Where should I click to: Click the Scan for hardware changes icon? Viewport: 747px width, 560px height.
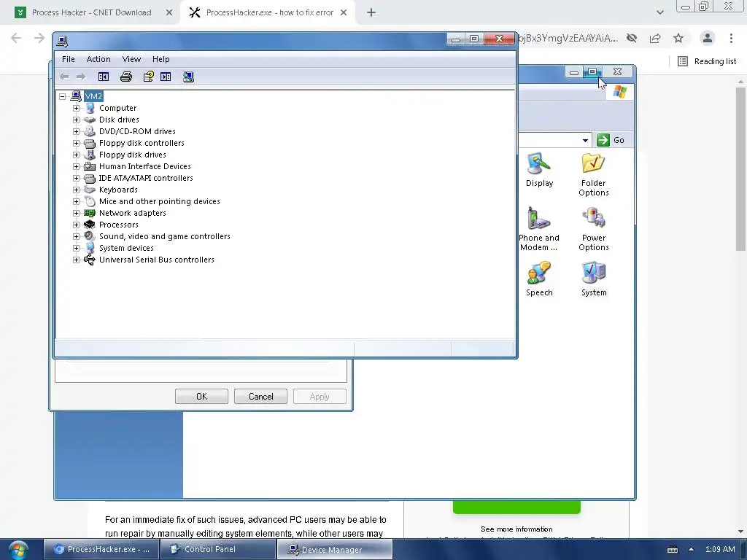188,77
